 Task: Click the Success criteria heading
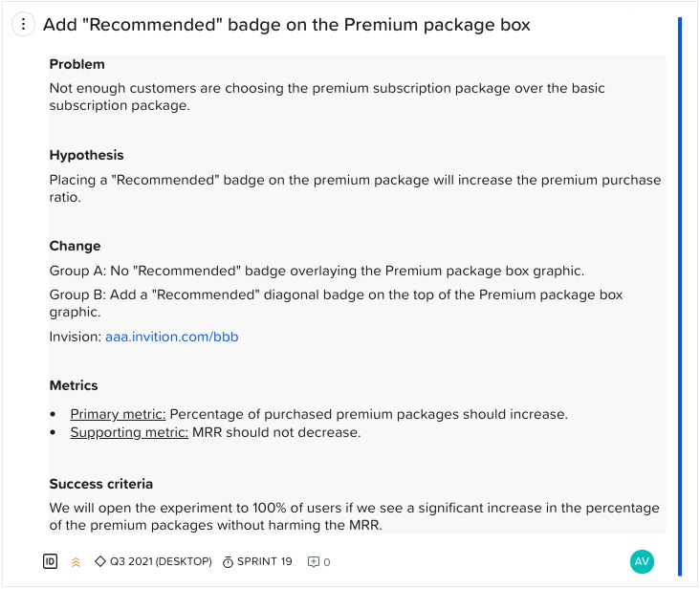coord(101,484)
